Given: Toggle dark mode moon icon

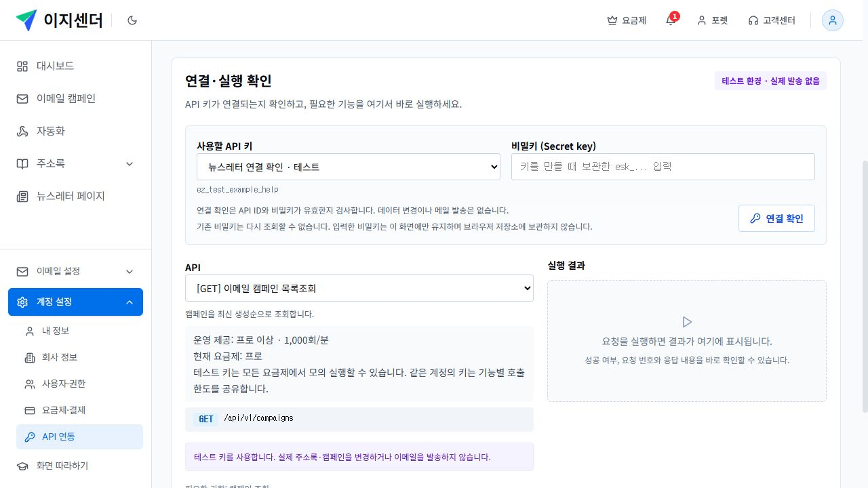Looking at the screenshot, I should coord(132,20).
